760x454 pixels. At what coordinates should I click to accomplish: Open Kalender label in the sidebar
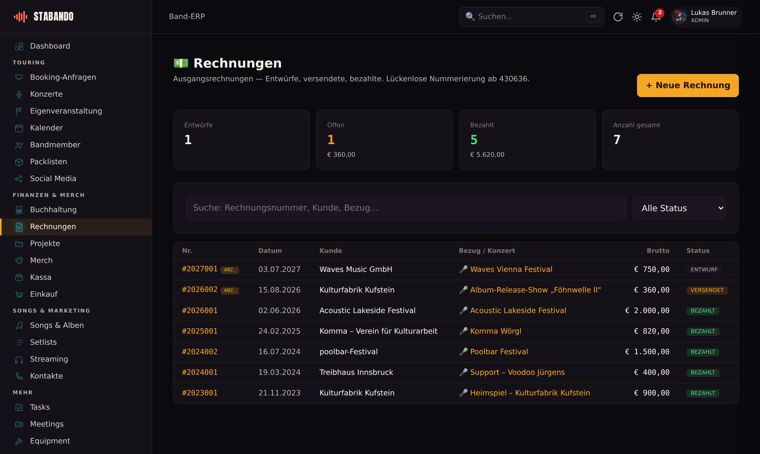47,128
